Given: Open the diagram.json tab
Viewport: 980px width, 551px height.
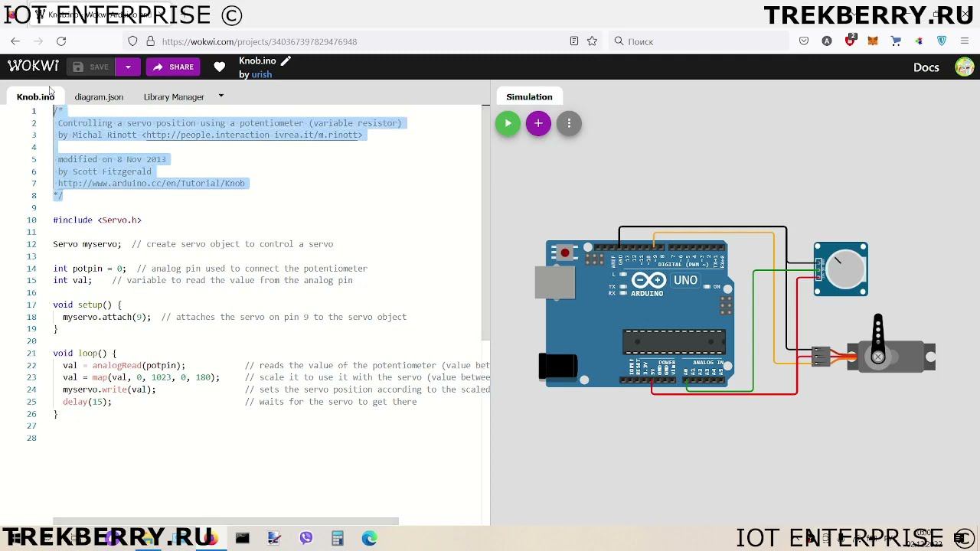Looking at the screenshot, I should (x=99, y=97).
